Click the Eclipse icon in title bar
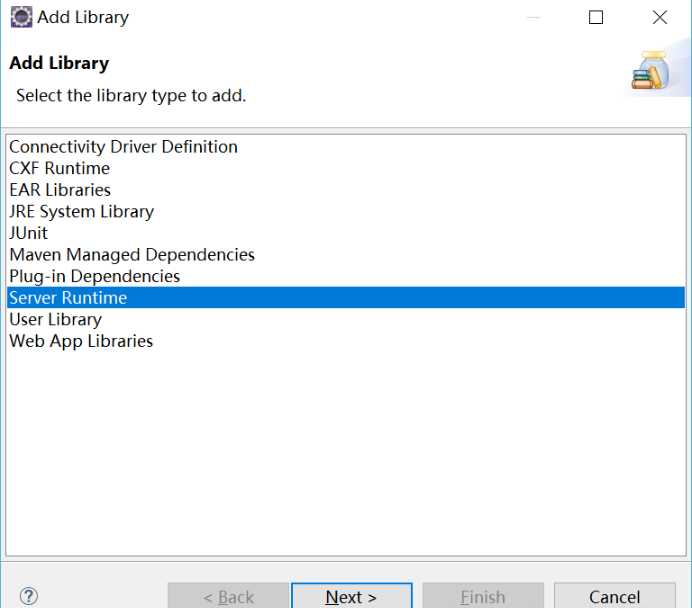This screenshot has height=608, width=692. pos(21,17)
